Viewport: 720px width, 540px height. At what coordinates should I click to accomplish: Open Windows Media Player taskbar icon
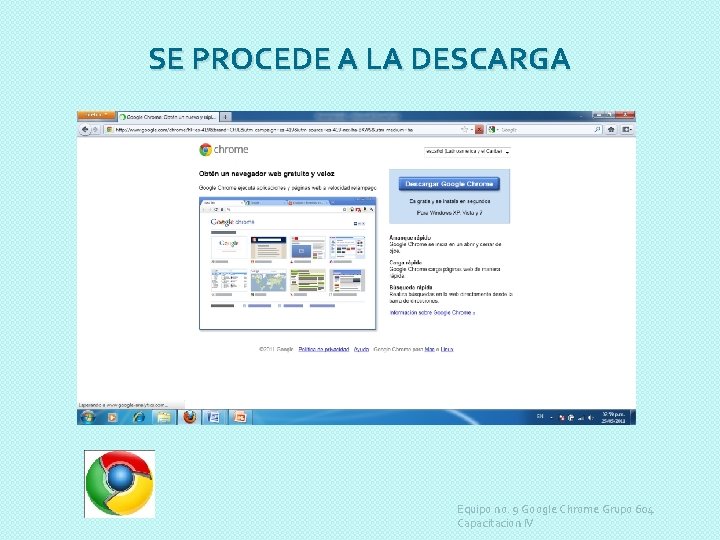(x=112, y=417)
